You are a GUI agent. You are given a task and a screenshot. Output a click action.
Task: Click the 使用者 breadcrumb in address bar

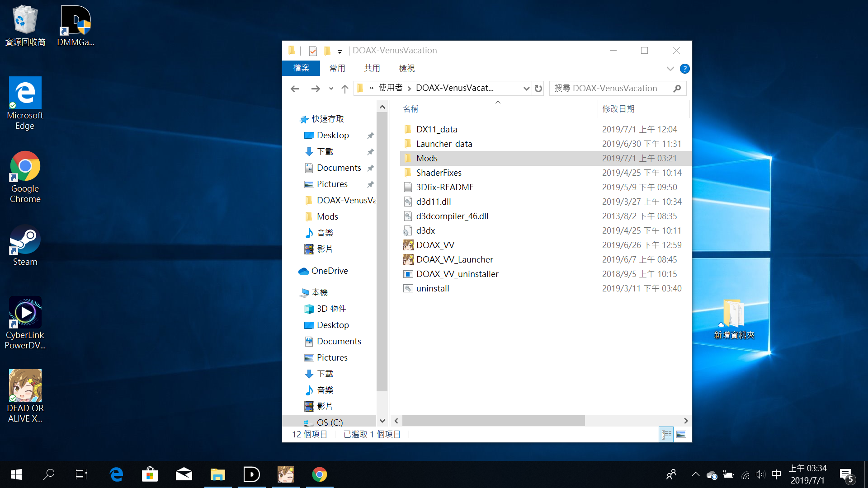pyautogui.click(x=391, y=88)
